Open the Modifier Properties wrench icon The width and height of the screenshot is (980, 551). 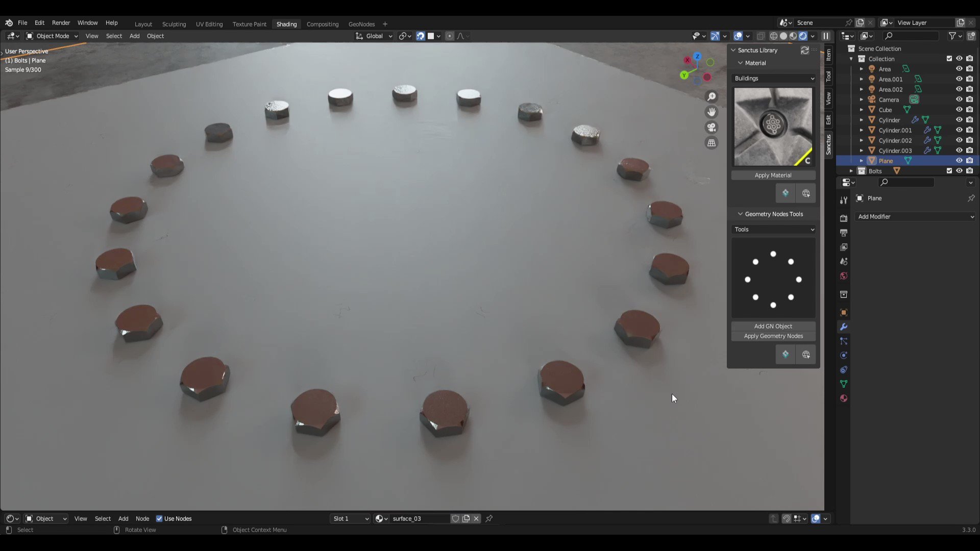(x=843, y=327)
